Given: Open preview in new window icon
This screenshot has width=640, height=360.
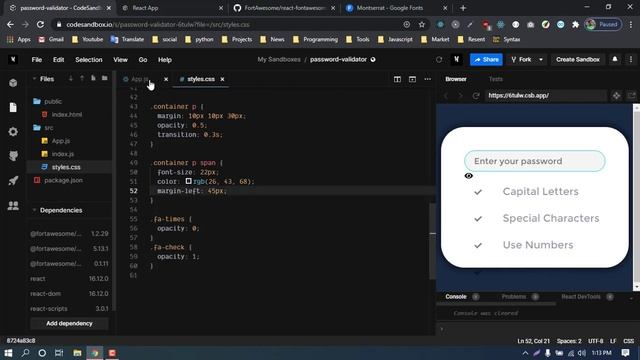Looking at the screenshot, I should click(x=631, y=96).
